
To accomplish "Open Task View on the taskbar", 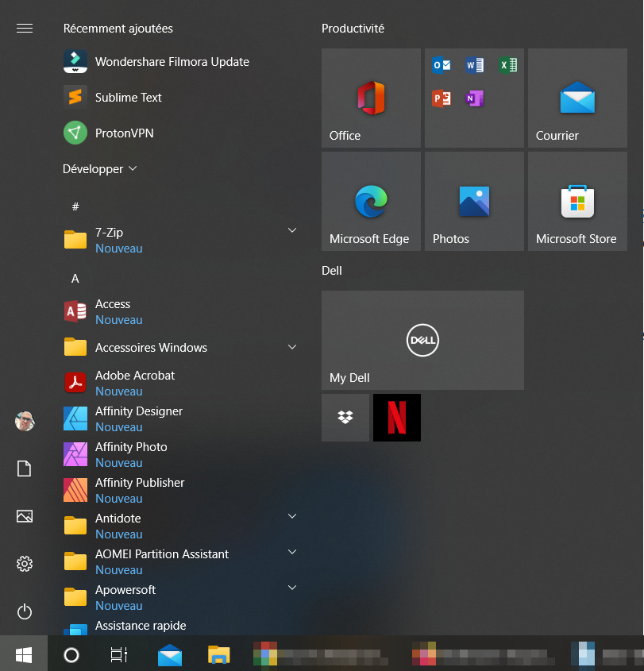I will pos(118,655).
